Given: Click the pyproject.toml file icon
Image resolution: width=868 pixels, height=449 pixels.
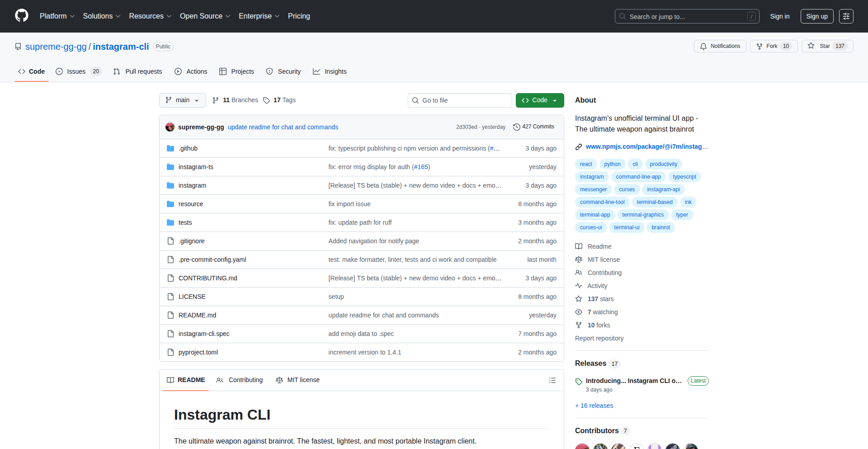Looking at the screenshot, I should pyautogui.click(x=170, y=352).
